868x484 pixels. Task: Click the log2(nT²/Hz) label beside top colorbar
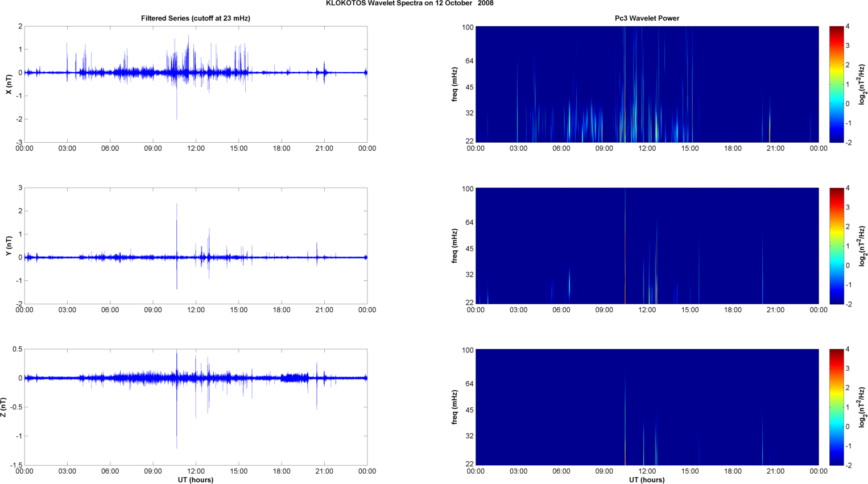click(x=862, y=84)
